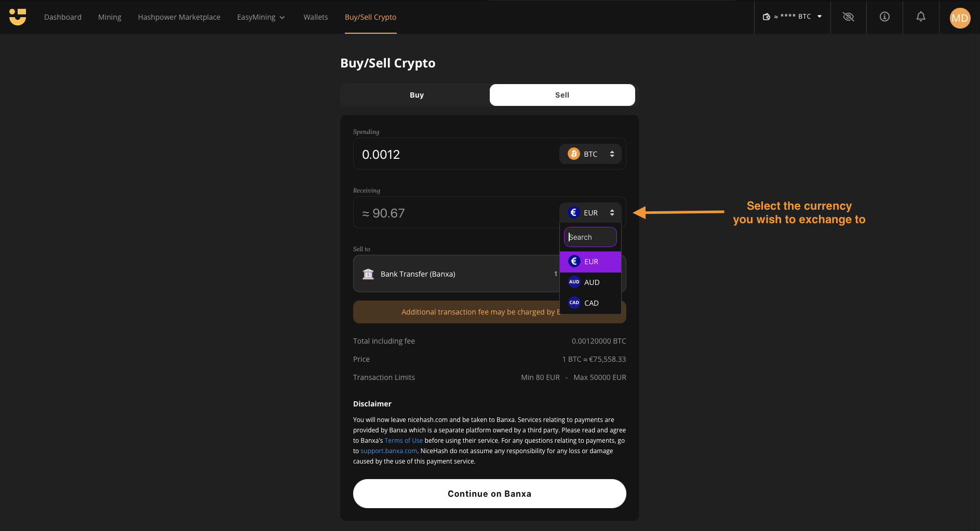
Task: Click the Continue on Banxa button
Action: pos(489,493)
